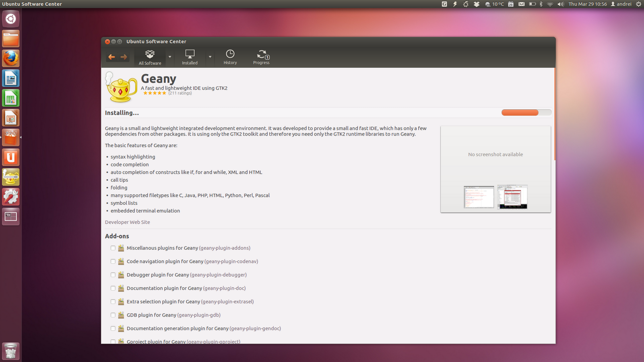Open the andrei user menu
The image size is (644, 362).
pos(621,4)
